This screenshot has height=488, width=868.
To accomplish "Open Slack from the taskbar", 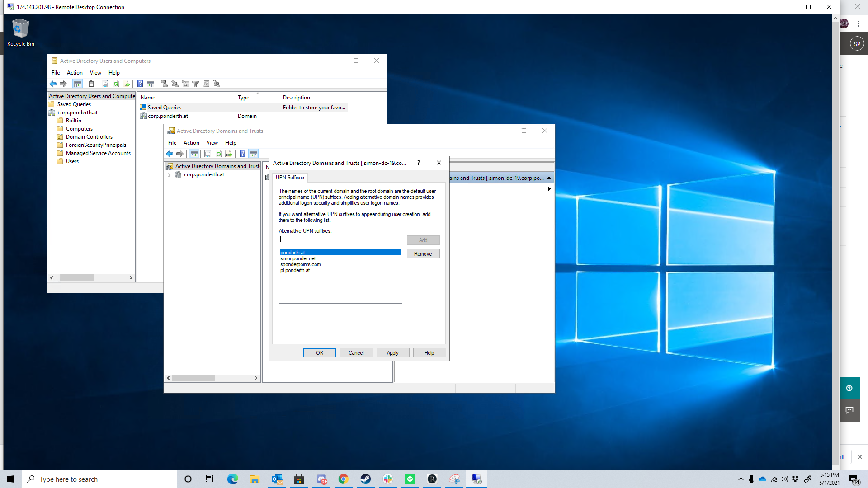I will click(x=388, y=479).
